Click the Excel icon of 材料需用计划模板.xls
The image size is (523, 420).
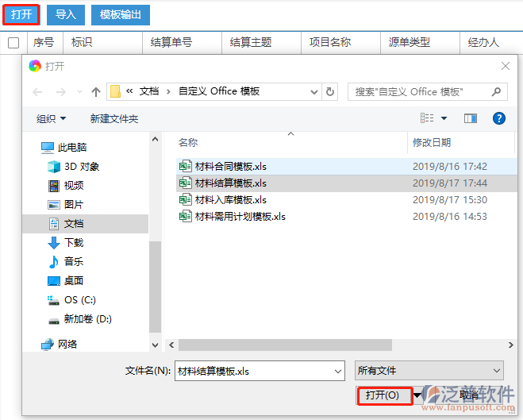coord(186,216)
